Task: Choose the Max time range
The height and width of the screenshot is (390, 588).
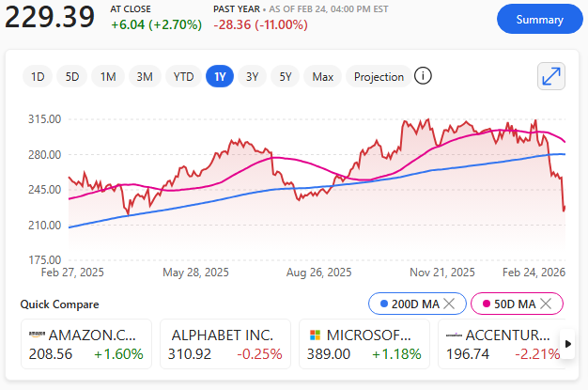Action: (323, 77)
